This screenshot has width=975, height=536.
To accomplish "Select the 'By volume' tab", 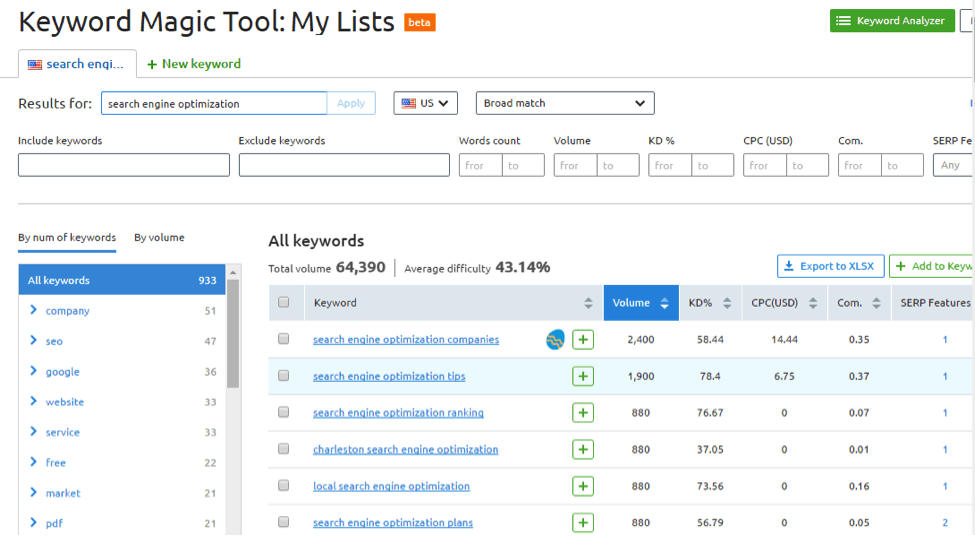I will tap(159, 238).
